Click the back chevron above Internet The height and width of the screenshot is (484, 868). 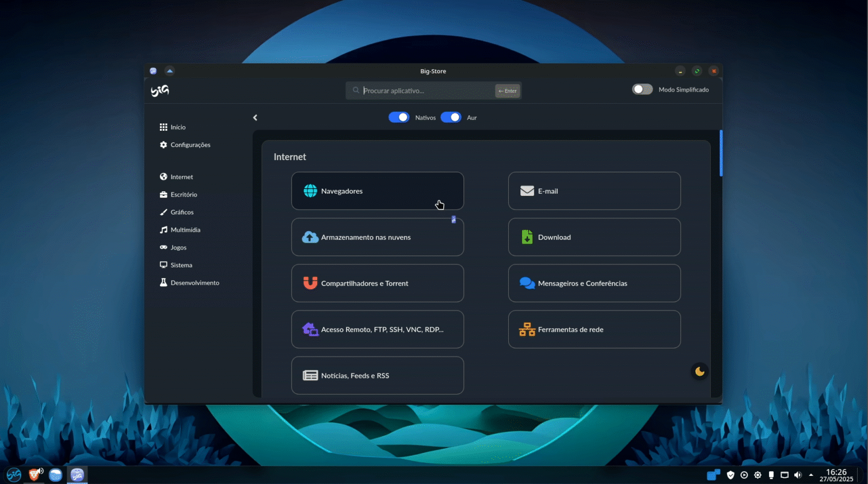(255, 117)
